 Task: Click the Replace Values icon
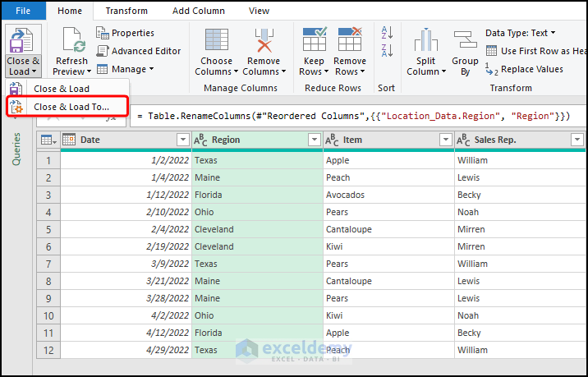pyautogui.click(x=491, y=69)
